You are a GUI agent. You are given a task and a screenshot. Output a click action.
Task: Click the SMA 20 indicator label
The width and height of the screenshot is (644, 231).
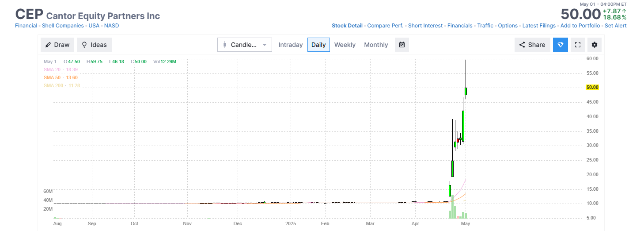tap(61, 69)
